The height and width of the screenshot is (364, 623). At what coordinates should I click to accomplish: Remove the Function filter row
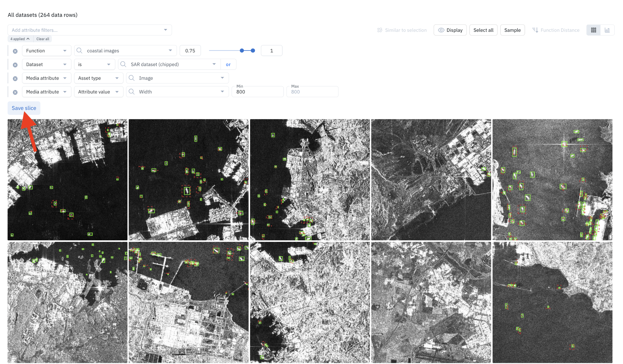(x=15, y=51)
